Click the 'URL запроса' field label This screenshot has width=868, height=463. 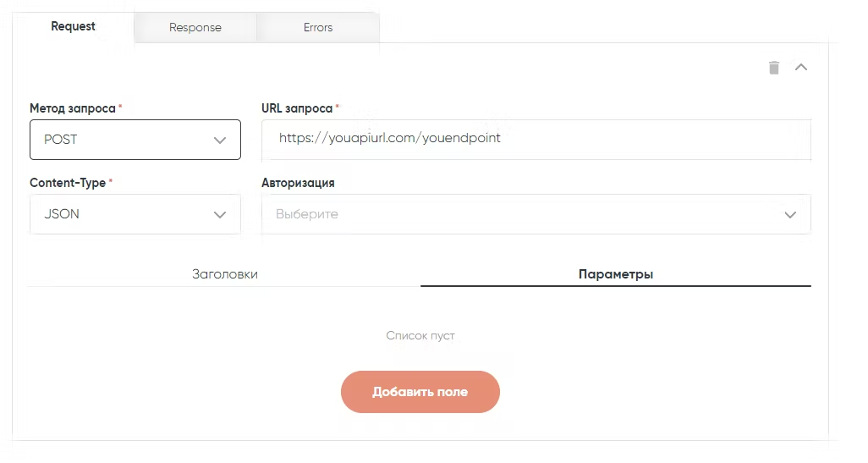(x=297, y=108)
